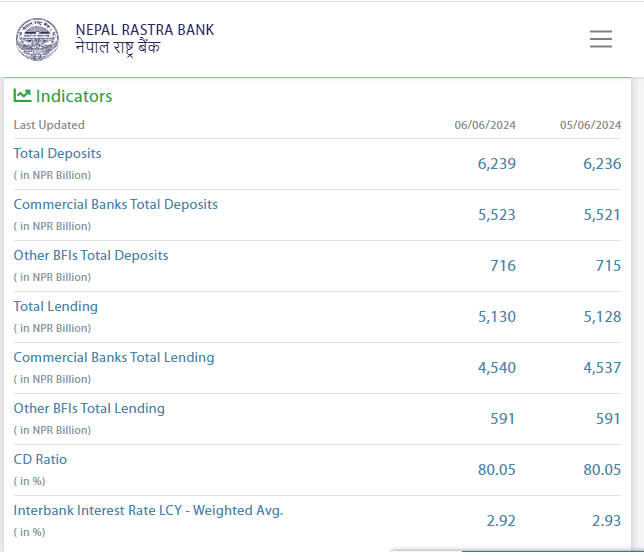644x552 pixels.
Task: Open the Indicators section heading
Action: click(74, 96)
